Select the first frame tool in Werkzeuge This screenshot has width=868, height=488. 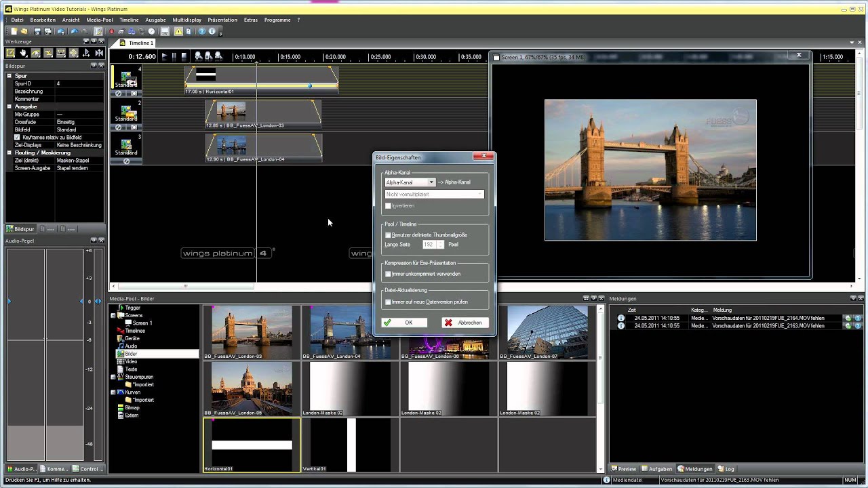point(10,53)
